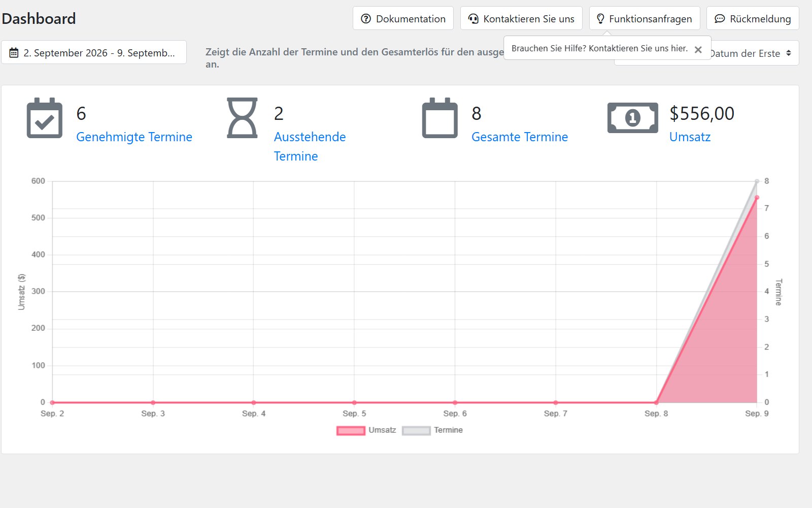Click the question mark icon in Dokumentation
This screenshot has width=812, height=508.
[366, 19]
